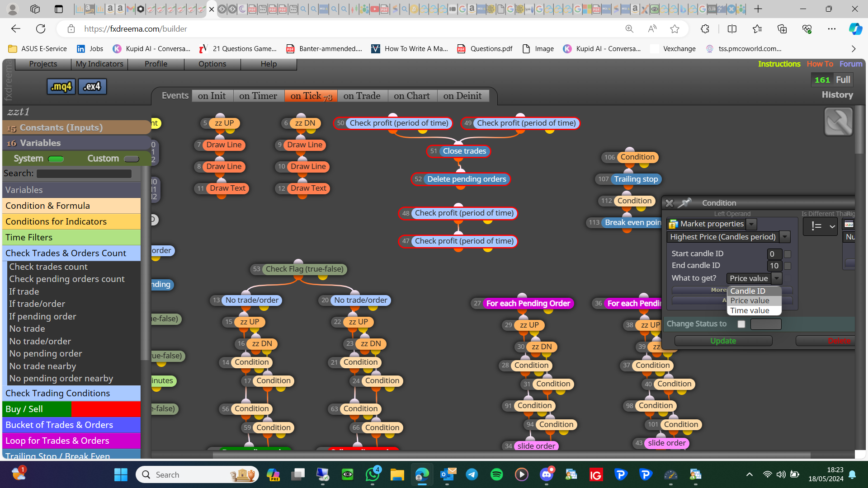Select Time value in the dropdown list
Image resolution: width=868 pixels, height=488 pixels.
[754, 310]
